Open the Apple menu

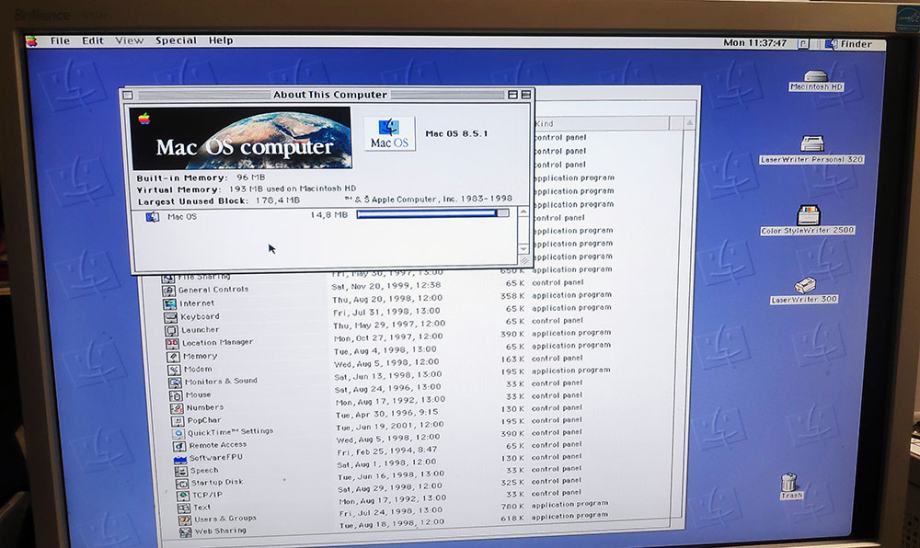click(31, 41)
